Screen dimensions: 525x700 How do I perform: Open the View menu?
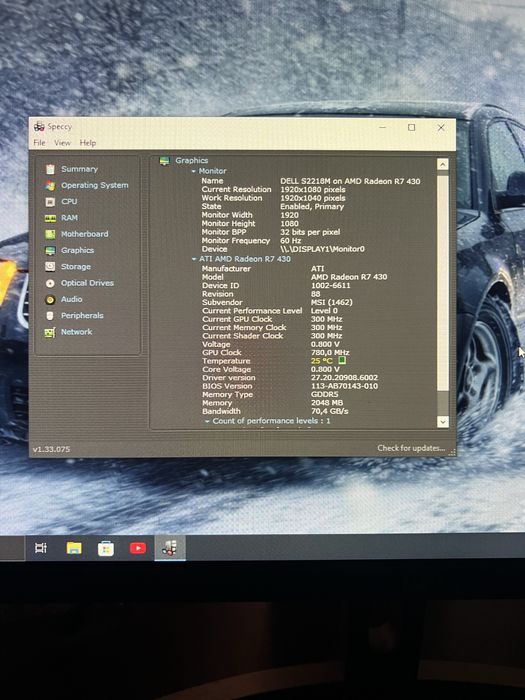click(x=62, y=143)
